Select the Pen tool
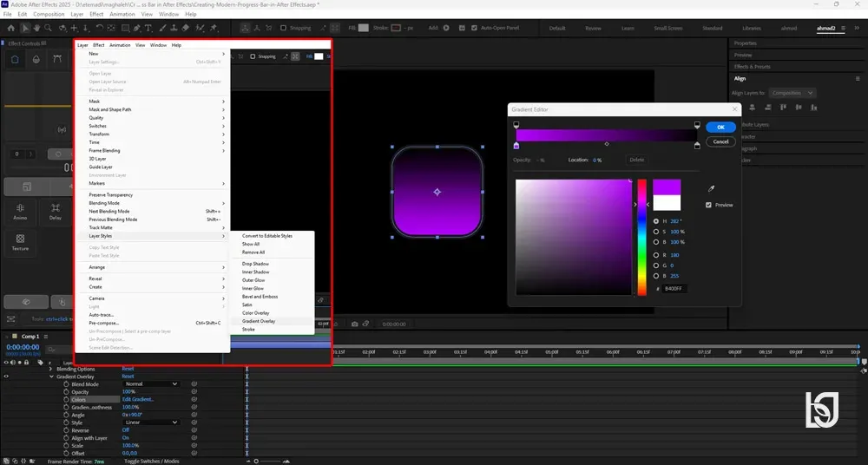 tap(137, 28)
